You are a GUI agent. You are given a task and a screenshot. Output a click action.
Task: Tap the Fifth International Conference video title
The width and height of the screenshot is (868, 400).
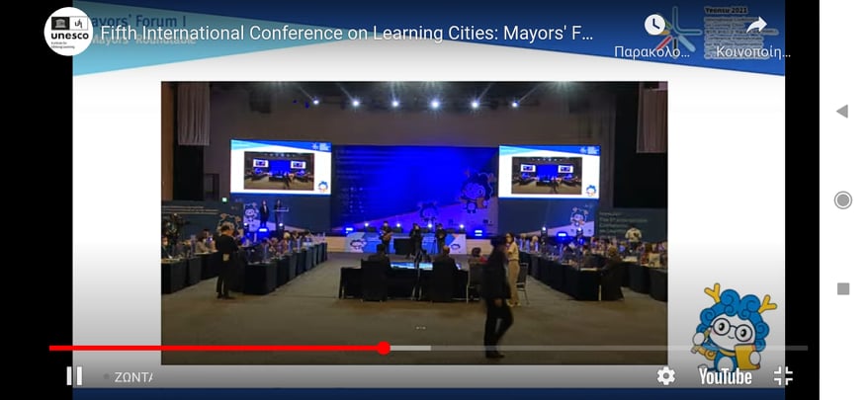click(x=347, y=34)
